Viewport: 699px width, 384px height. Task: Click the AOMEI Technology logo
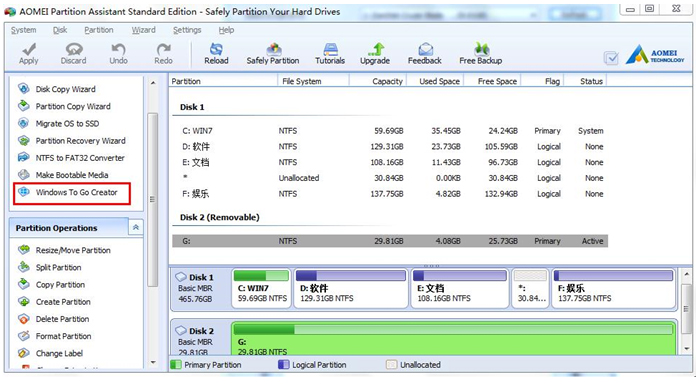pyautogui.click(x=654, y=55)
